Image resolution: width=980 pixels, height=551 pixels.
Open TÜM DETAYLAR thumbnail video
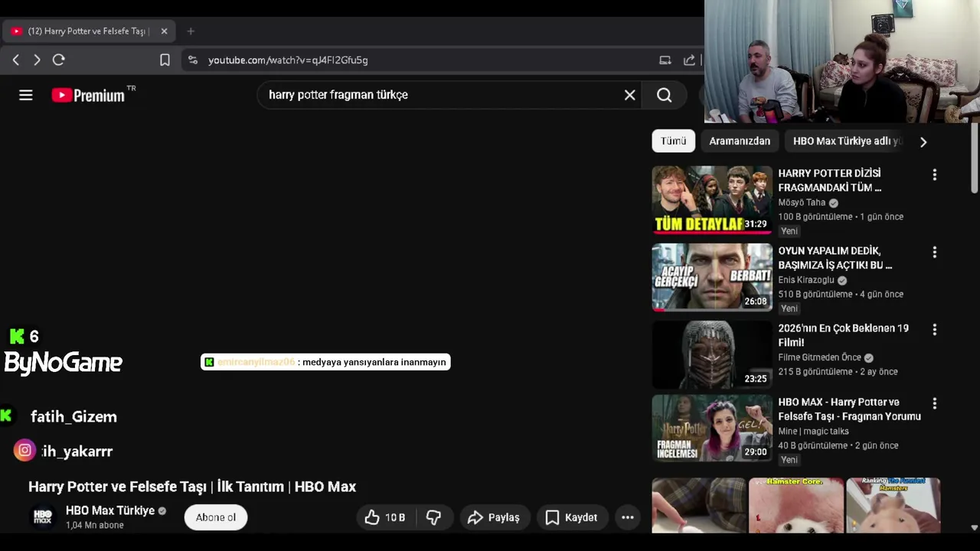click(x=712, y=200)
